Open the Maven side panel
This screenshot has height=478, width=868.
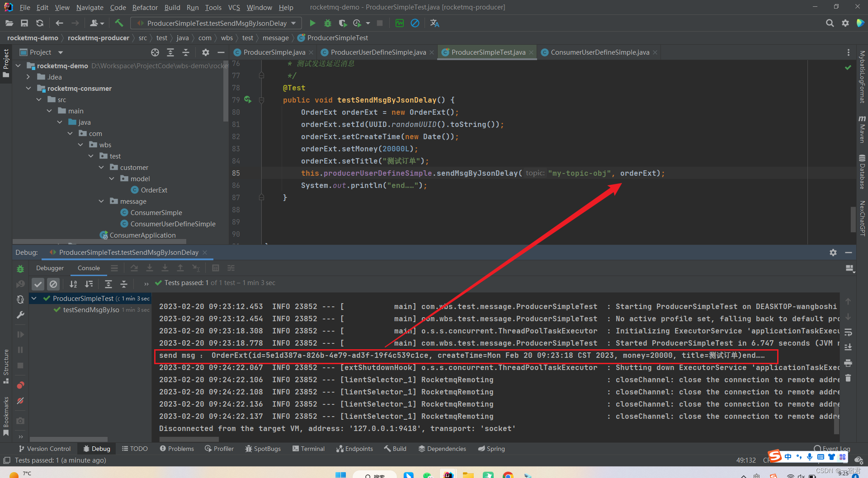pos(862,129)
